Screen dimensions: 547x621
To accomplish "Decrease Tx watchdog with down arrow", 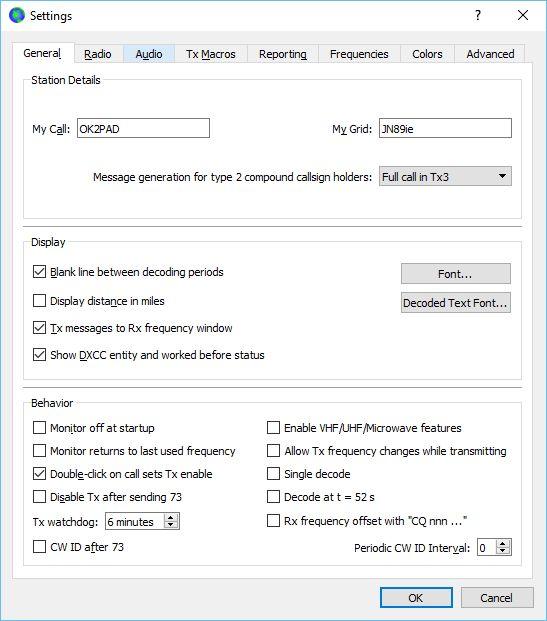I will coord(171,525).
